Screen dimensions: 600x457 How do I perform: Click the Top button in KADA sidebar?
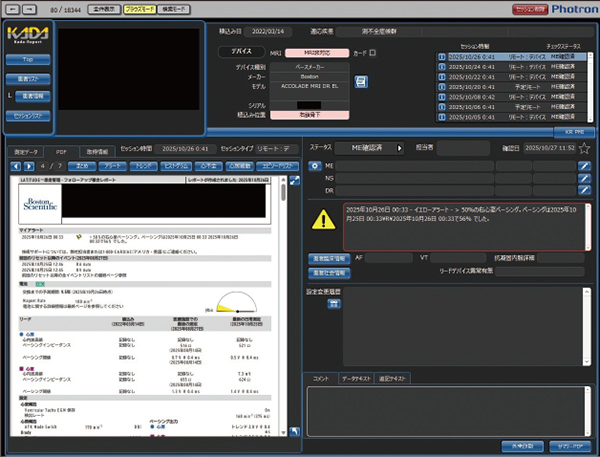[x=27, y=60]
